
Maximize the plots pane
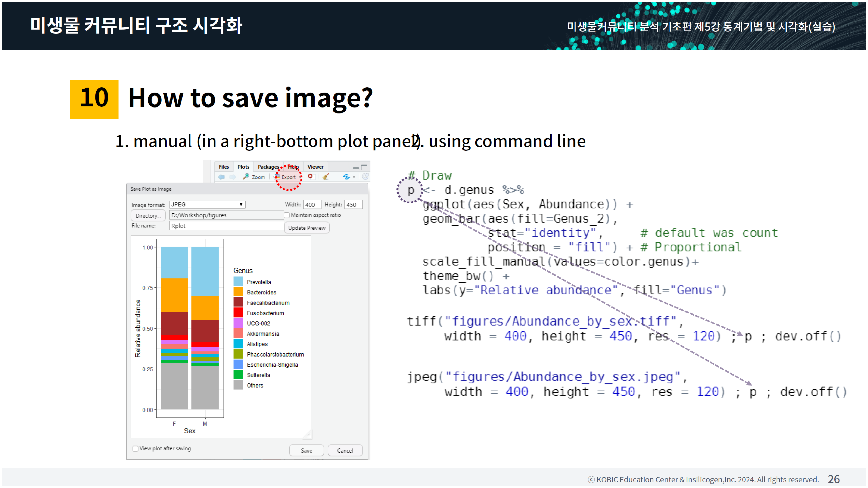pyautogui.click(x=364, y=167)
